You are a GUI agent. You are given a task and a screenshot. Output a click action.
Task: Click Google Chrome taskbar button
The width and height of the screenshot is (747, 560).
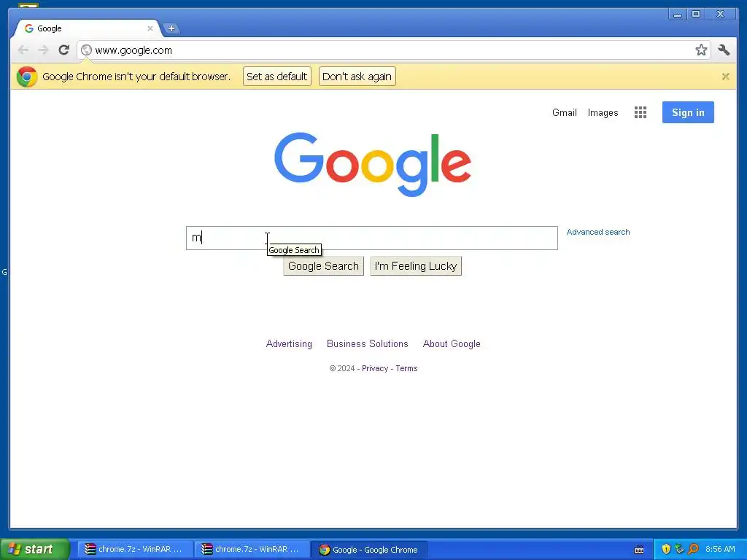tap(368, 550)
